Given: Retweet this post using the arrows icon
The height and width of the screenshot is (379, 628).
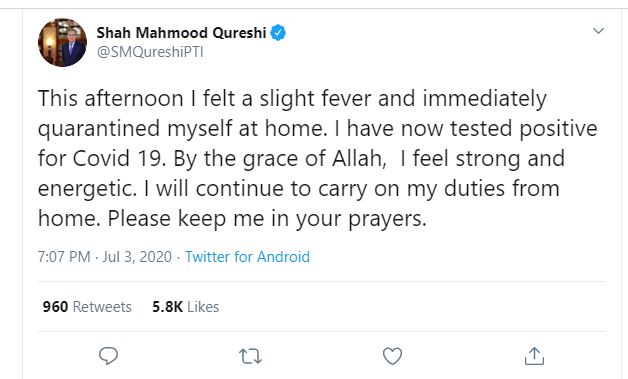Looking at the screenshot, I should click(x=250, y=356).
